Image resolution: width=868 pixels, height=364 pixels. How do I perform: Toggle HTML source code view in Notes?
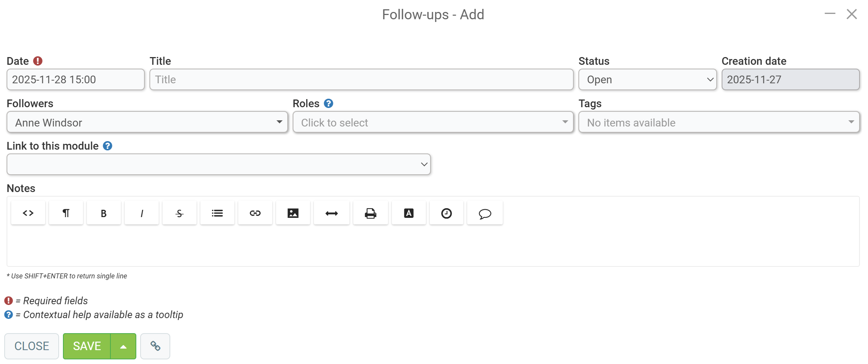tap(28, 213)
